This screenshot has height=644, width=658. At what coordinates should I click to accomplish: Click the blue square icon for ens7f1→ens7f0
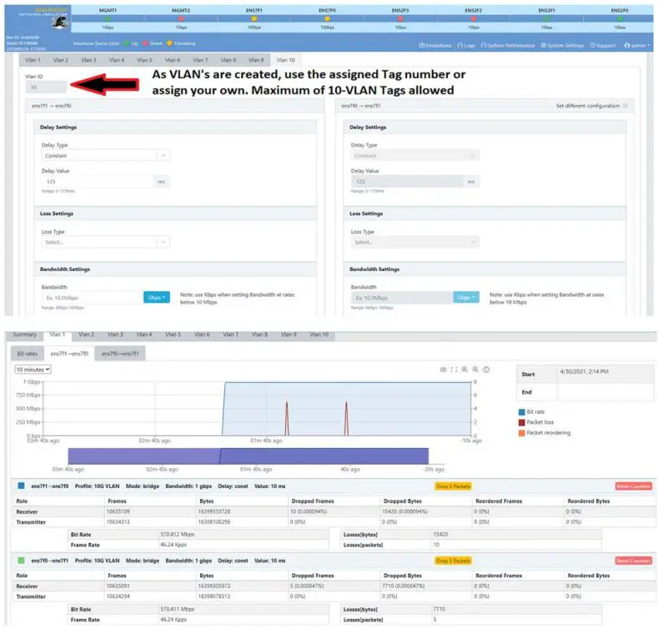(x=21, y=486)
